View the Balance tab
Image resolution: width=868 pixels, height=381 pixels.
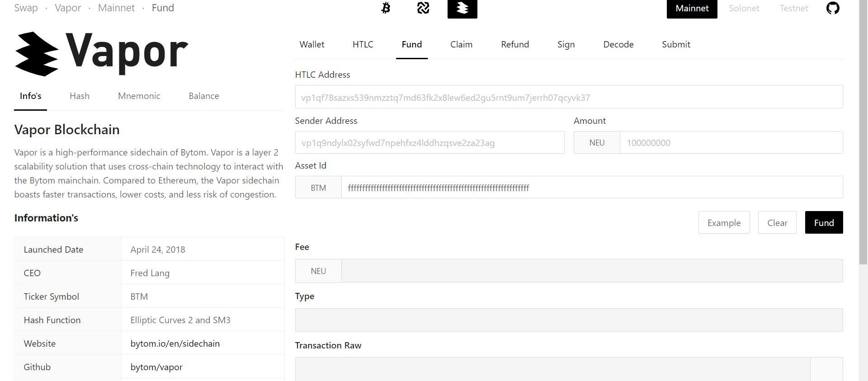[203, 96]
